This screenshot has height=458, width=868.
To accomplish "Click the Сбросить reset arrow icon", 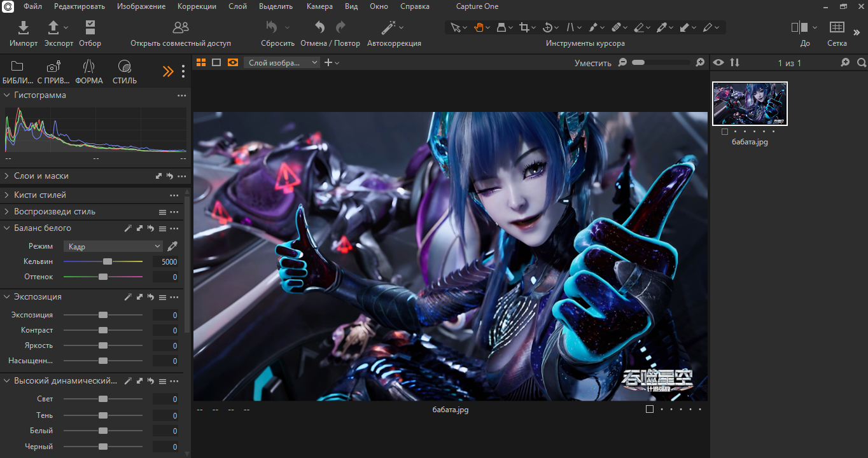I will (272, 27).
